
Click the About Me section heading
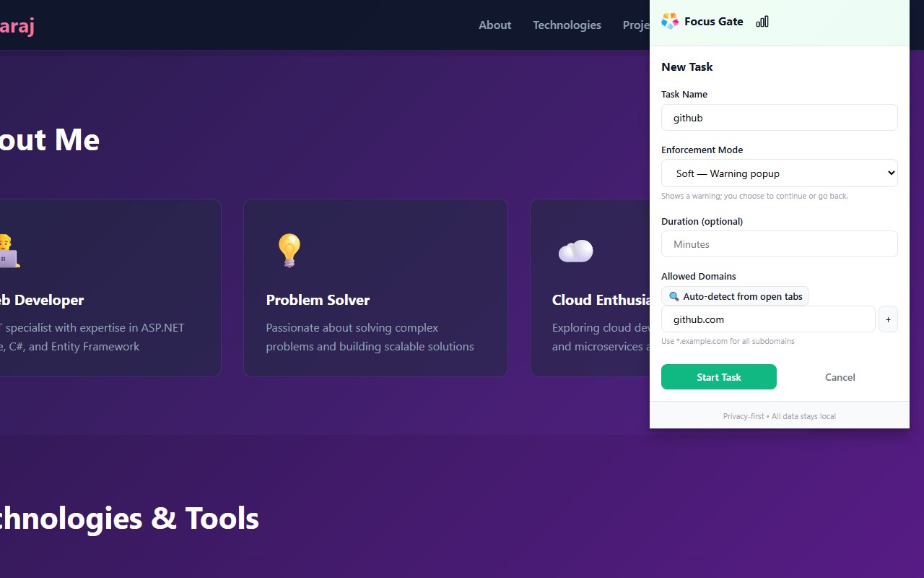(x=50, y=140)
